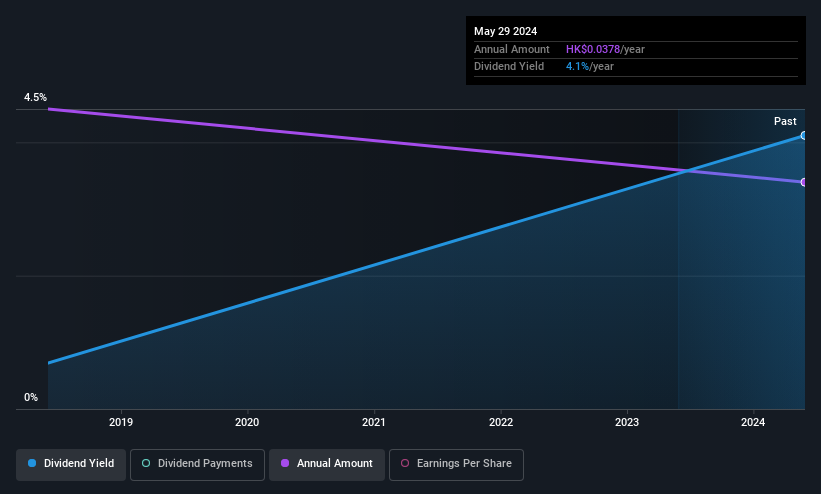This screenshot has width=821, height=494.
Task: Click the Past region label
Action: tap(785, 122)
